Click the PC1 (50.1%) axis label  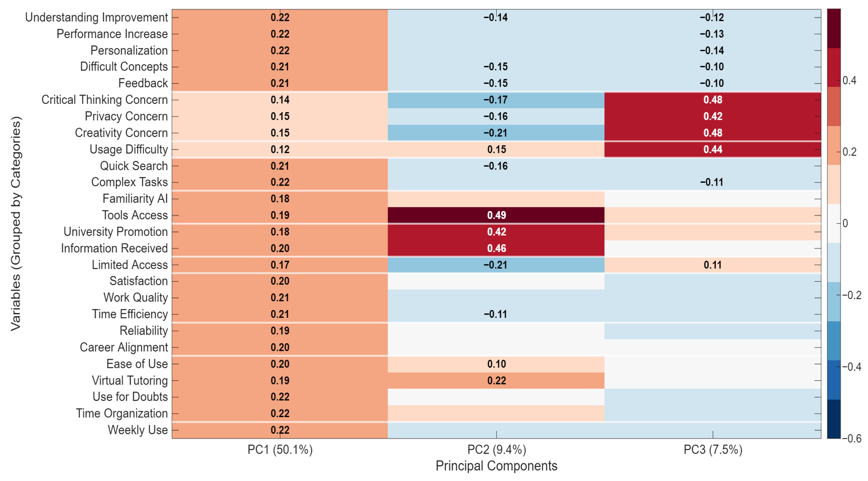click(x=280, y=449)
